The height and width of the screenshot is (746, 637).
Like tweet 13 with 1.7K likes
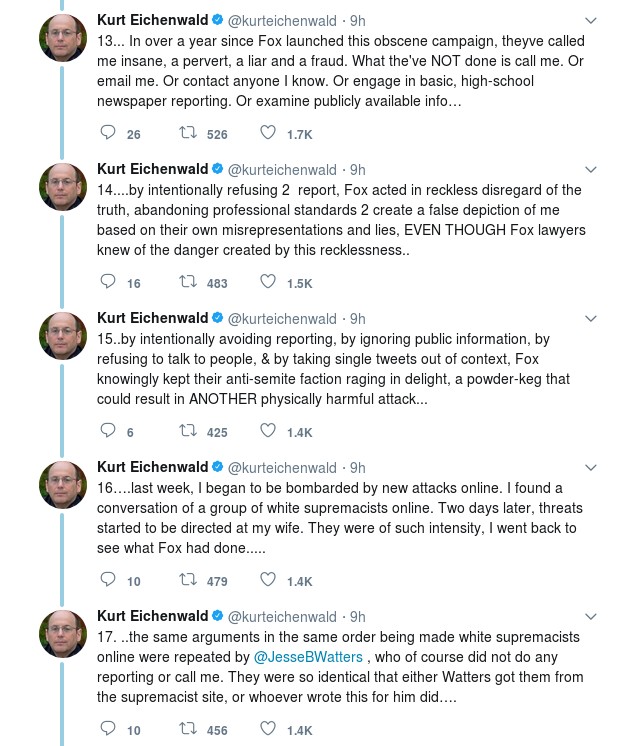[x=268, y=134]
